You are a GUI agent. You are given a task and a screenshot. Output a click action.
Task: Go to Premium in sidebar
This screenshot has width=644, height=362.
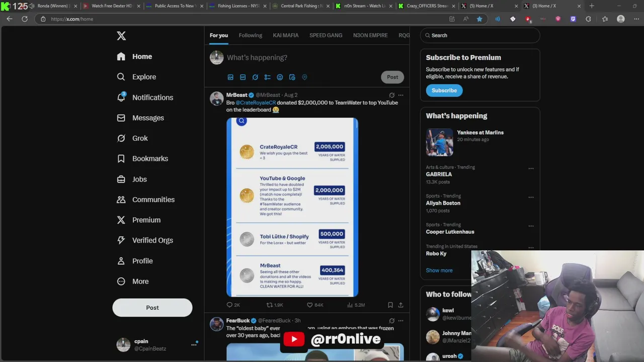[138, 220]
